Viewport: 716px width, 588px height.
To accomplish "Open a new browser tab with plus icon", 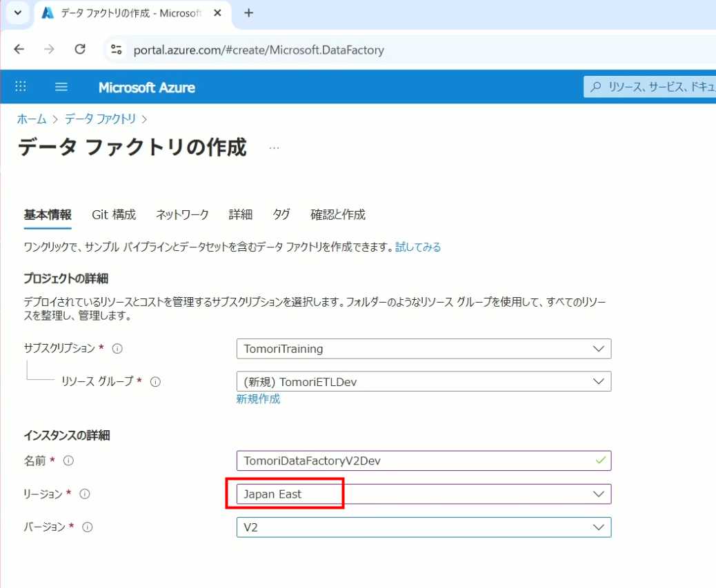I will tap(249, 13).
